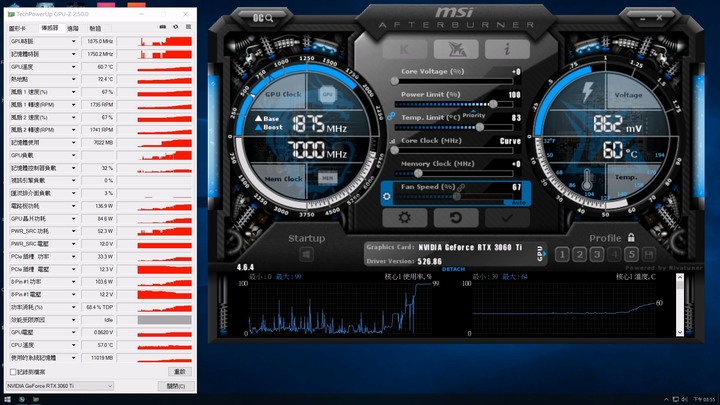Image resolution: width=720 pixels, height=405 pixels.
Task: Click the GPU usage graph in monitor
Action: (x=340, y=308)
